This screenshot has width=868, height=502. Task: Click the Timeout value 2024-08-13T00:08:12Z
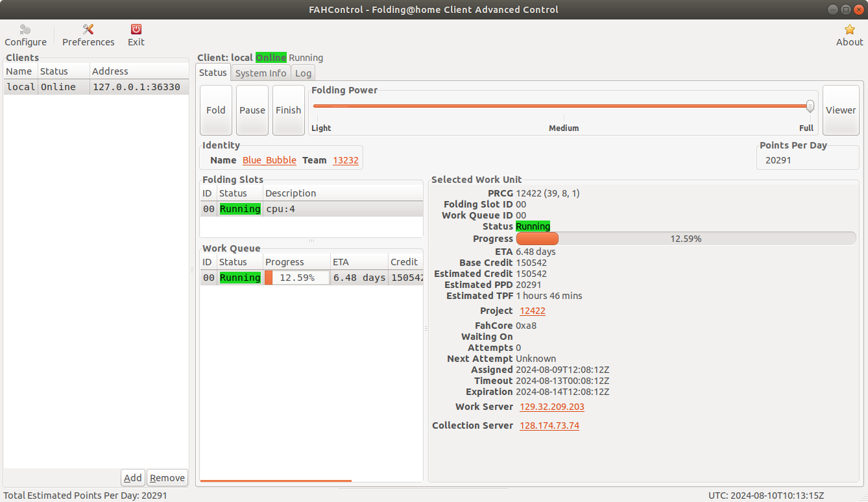point(562,381)
